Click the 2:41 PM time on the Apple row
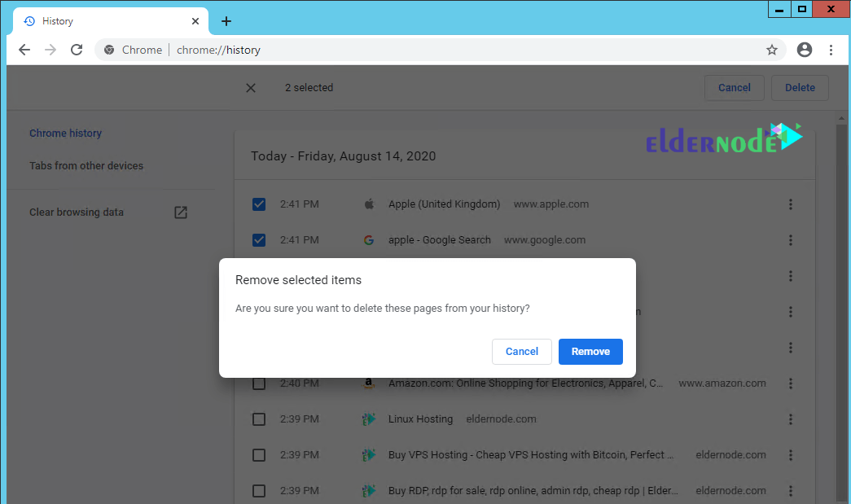Image resolution: width=851 pixels, height=504 pixels. (300, 204)
